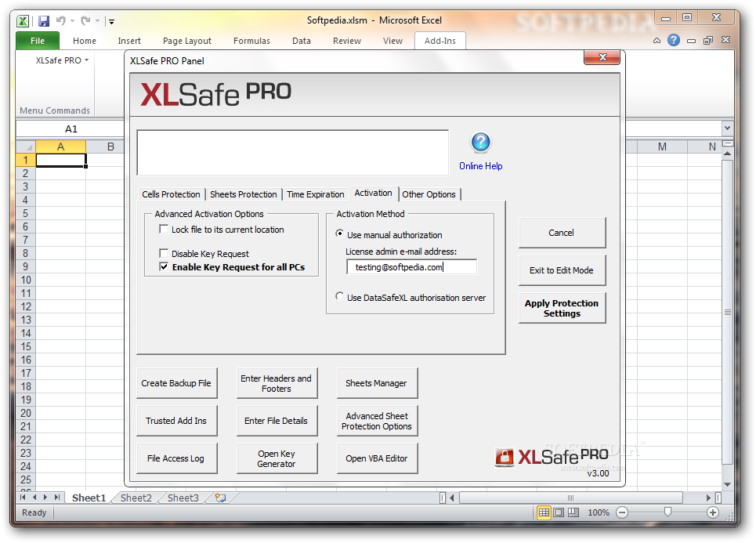Click the File Access Log button
The height and width of the screenshot is (543, 756).
[x=176, y=458]
